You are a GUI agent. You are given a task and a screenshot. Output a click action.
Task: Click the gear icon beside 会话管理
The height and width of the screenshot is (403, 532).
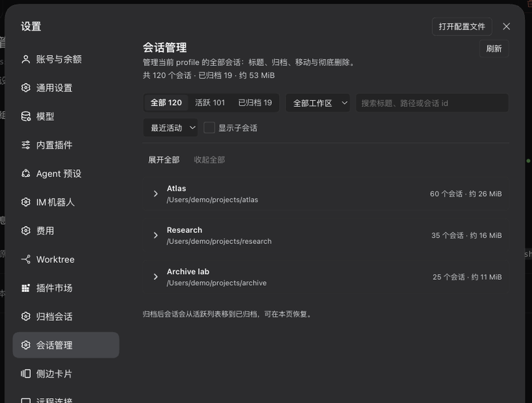tap(26, 345)
